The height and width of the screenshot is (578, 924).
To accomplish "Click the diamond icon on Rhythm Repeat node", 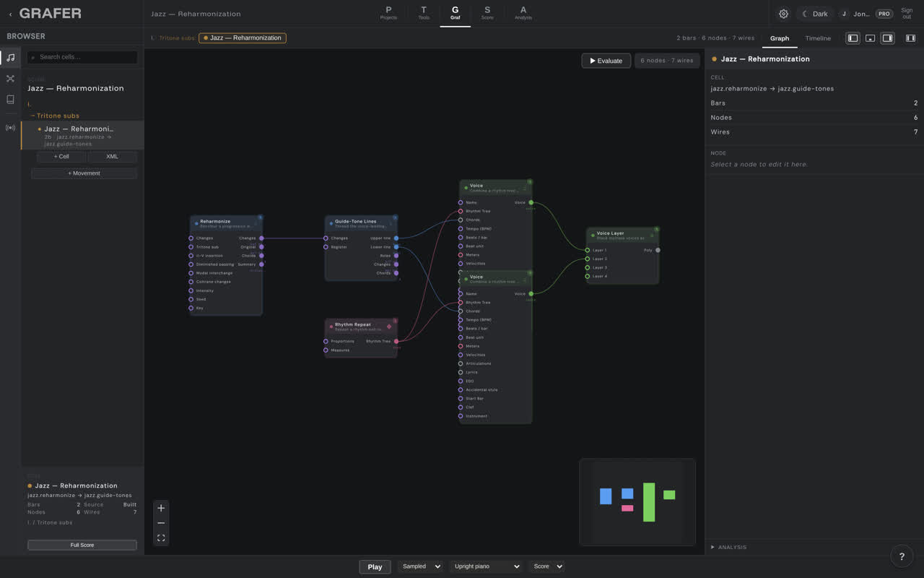I will [x=389, y=327].
